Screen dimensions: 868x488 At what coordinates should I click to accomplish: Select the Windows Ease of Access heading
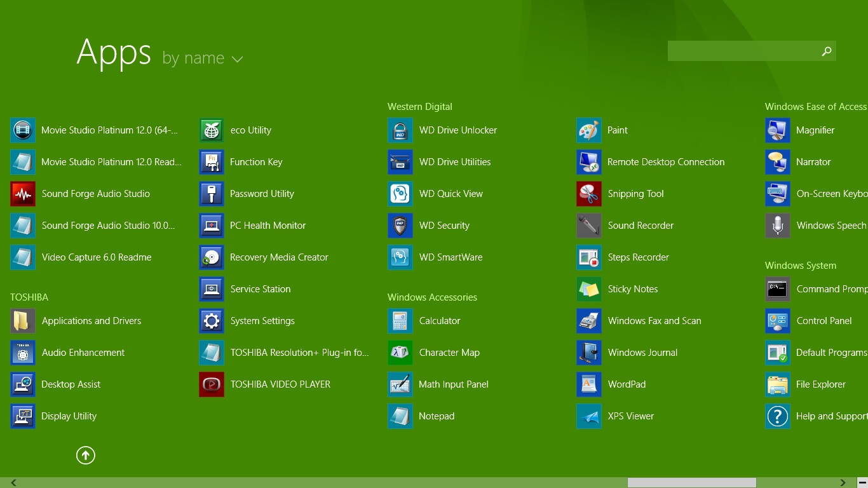pyautogui.click(x=816, y=107)
